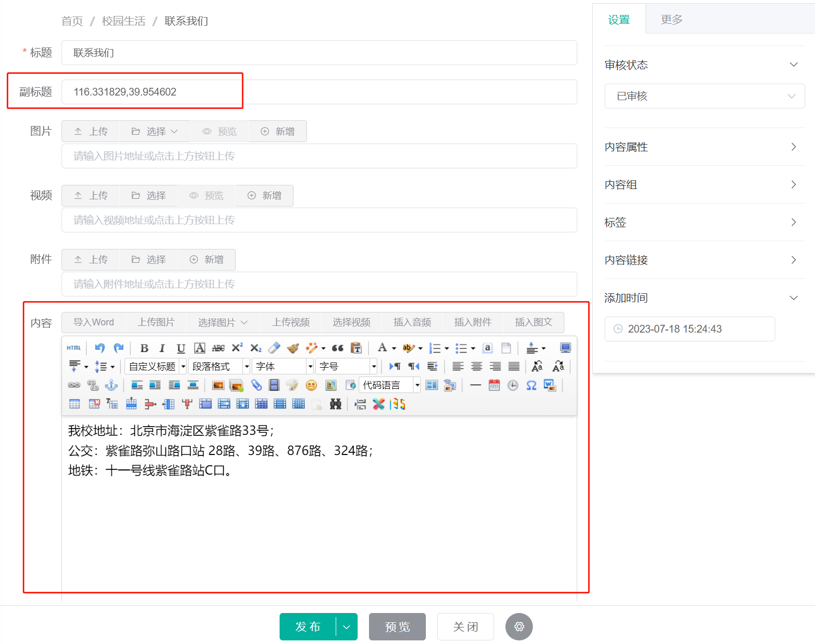This screenshot has width=815, height=644.
Task: Center align text in editor
Action: [x=476, y=367]
